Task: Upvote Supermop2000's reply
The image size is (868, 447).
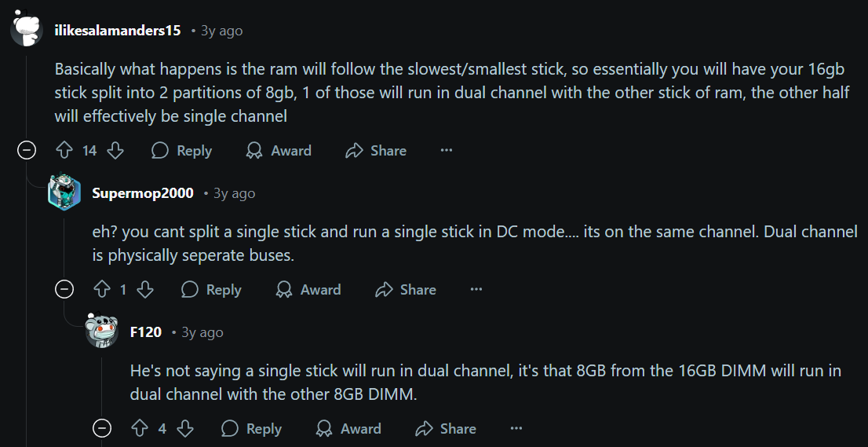Action: [102, 290]
